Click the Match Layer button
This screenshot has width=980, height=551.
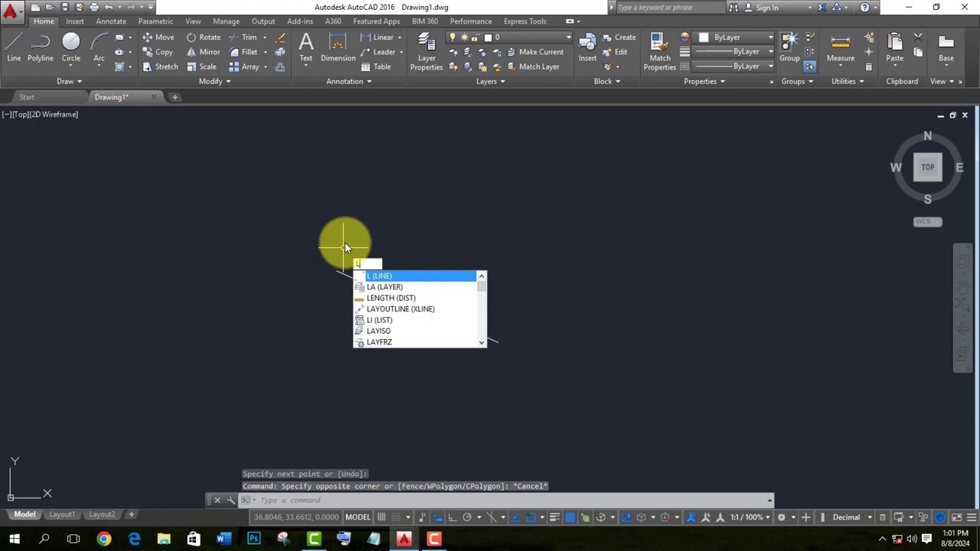(533, 67)
